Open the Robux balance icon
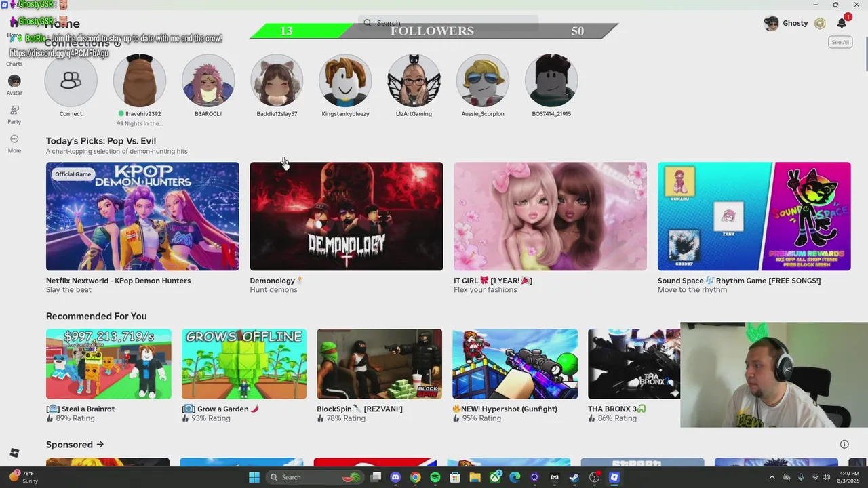 pyautogui.click(x=820, y=24)
